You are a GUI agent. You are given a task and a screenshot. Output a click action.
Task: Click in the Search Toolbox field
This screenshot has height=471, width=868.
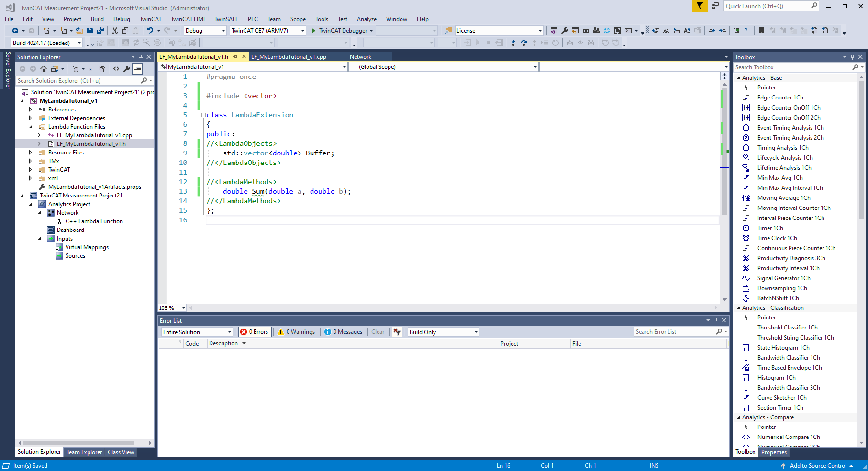point(792,67)
